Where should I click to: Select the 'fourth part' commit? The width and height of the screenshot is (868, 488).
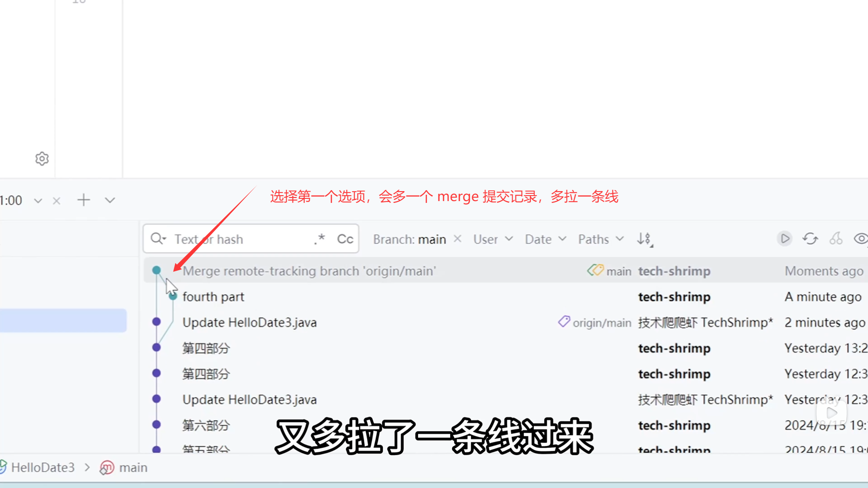[x=213, y=297]
